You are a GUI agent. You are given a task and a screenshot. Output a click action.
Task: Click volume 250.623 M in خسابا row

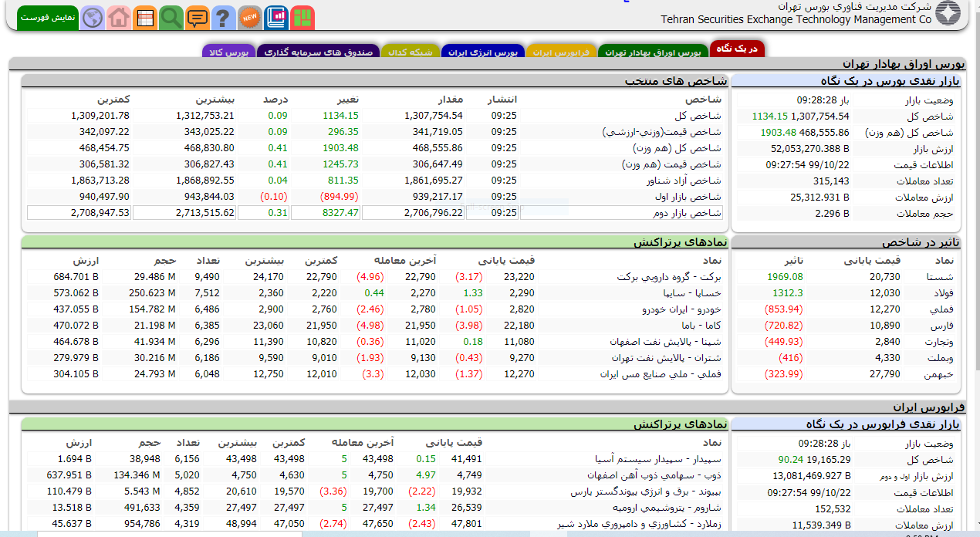[x=152, y=293]
